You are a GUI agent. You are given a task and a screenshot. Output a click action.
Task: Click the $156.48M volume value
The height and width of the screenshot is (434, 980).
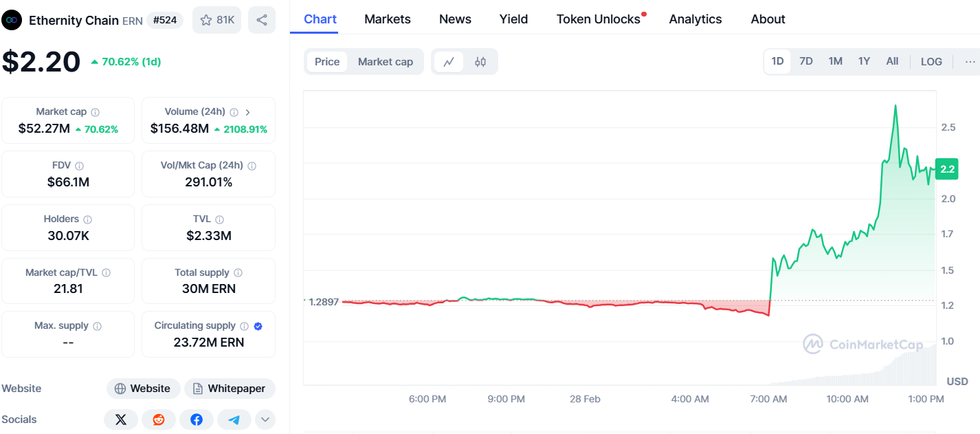pos(179,129)
